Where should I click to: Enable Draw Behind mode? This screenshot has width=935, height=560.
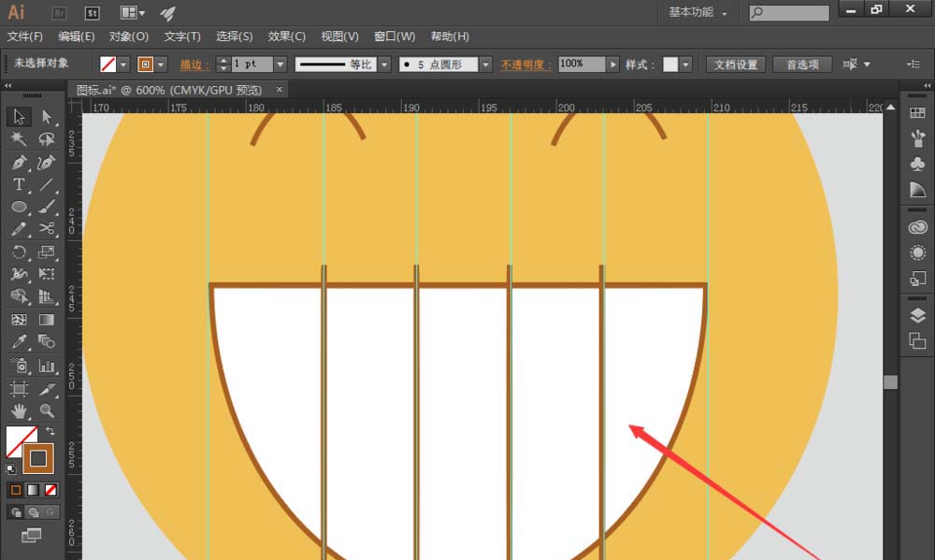(34, 512)
